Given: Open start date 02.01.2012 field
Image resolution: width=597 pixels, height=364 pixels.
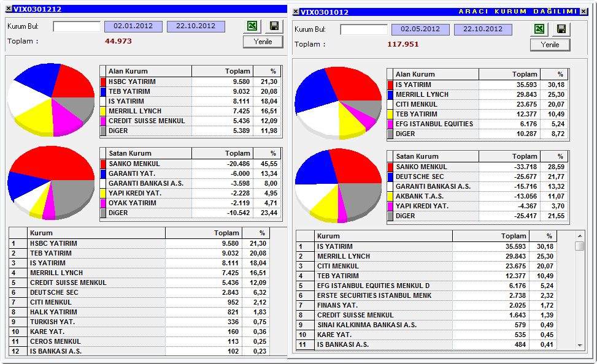Looking at the screenshot, I should 133,26.
